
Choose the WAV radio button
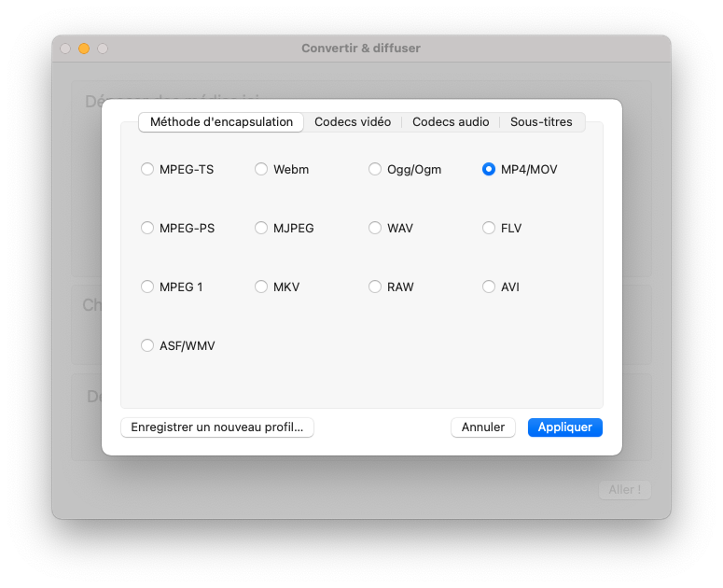[x=375, y=228]
